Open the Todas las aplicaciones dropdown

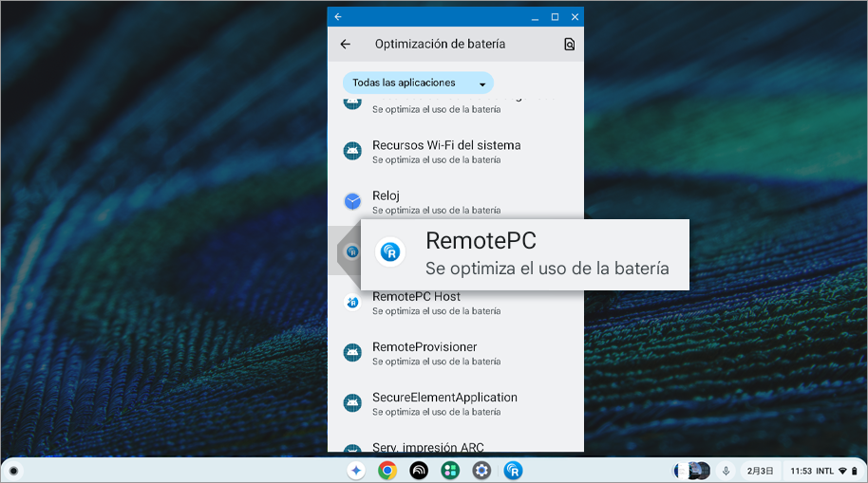tap(418, 83)
